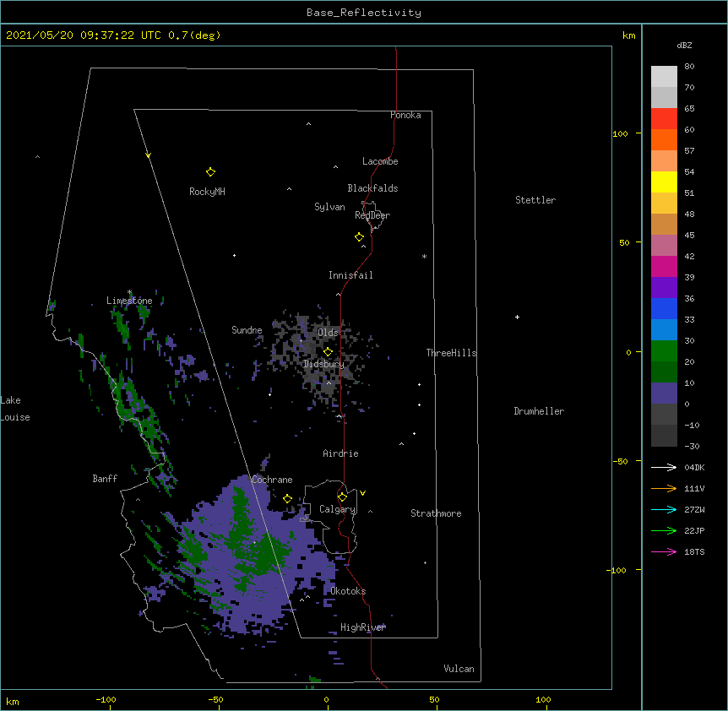This screenshot has height=711, width=728.
Task: Click the 04DK legend label text
Action: point(694,467)
